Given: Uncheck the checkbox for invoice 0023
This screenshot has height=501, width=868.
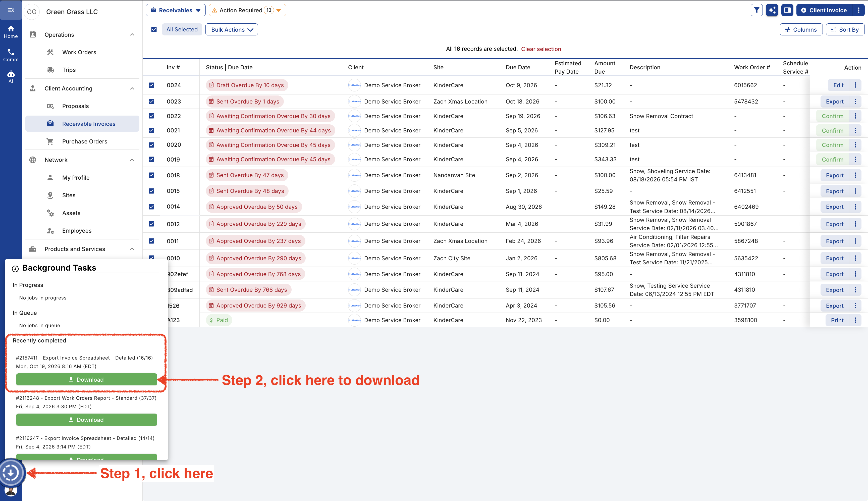Looking at the screenshot, I should click(x=151, y=102).
